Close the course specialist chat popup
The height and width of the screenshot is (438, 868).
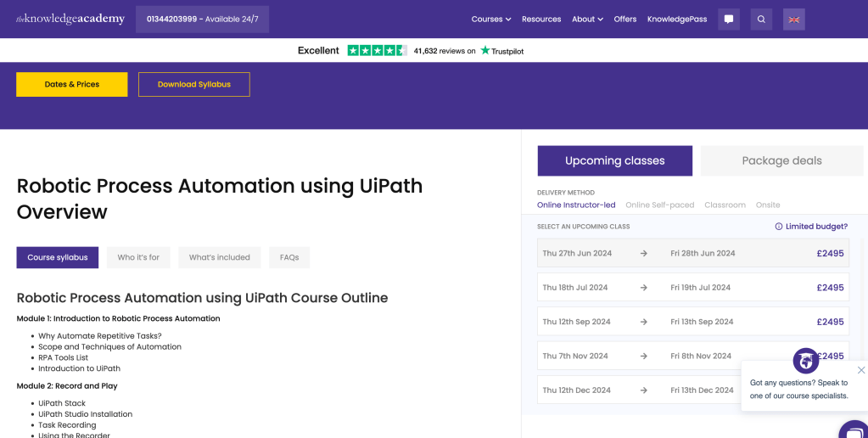pyautogui.click(x=861, y=370)
